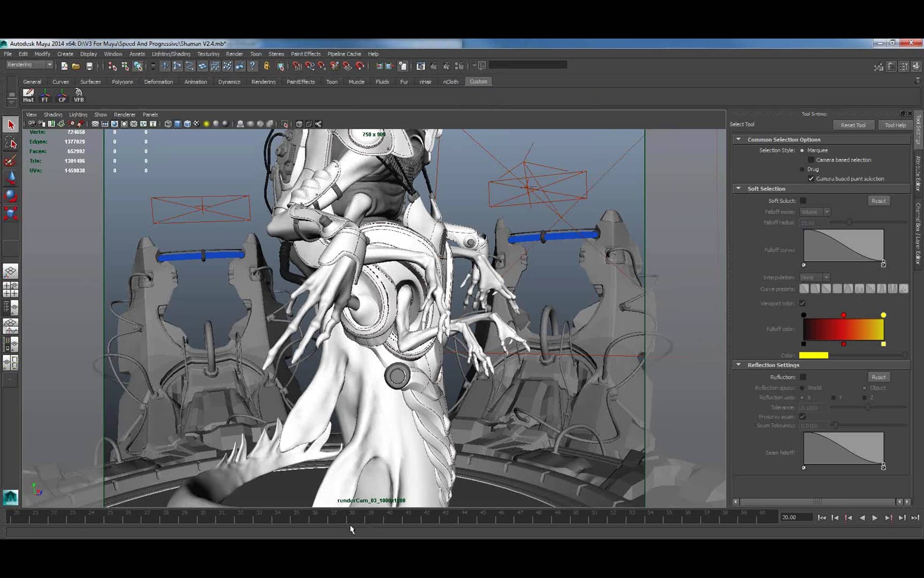Switch to the Polygons shelf tab
Image resolution: width=924 pixels, height=578 pixels.
click(x=122, y=81)
